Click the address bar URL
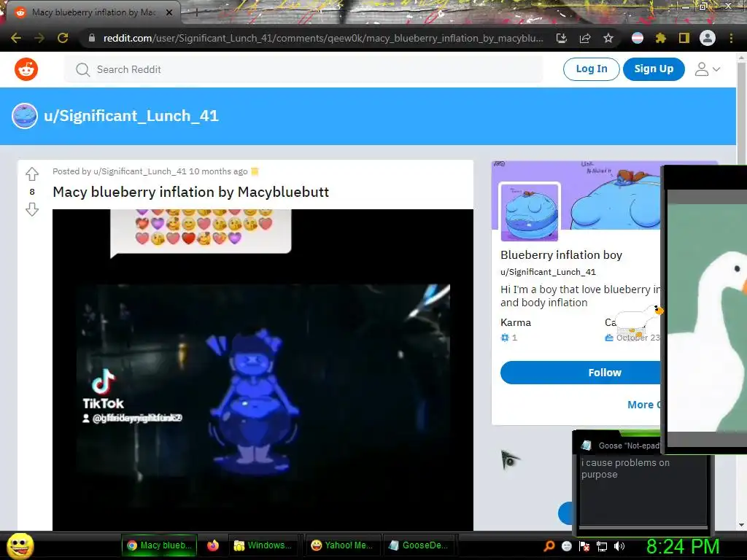This screenshot has height=560, width=747. (x=323, y=38)
